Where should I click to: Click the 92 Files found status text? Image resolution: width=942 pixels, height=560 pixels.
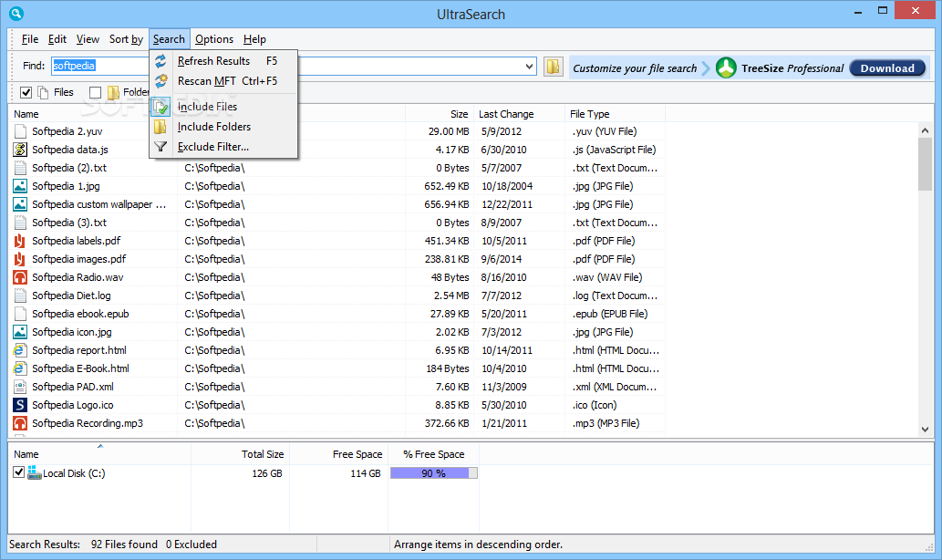(x=124, y=544)
